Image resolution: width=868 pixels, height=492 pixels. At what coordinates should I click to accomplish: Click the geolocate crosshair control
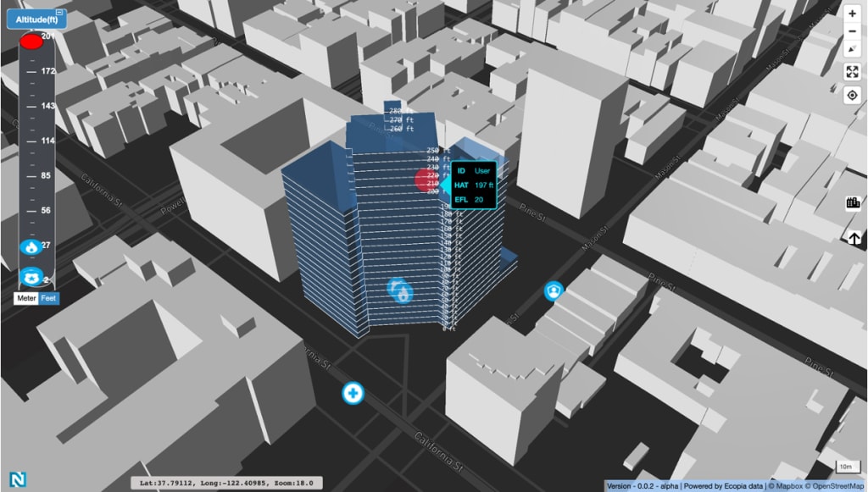pyautogui.click(x=851, y=93)
